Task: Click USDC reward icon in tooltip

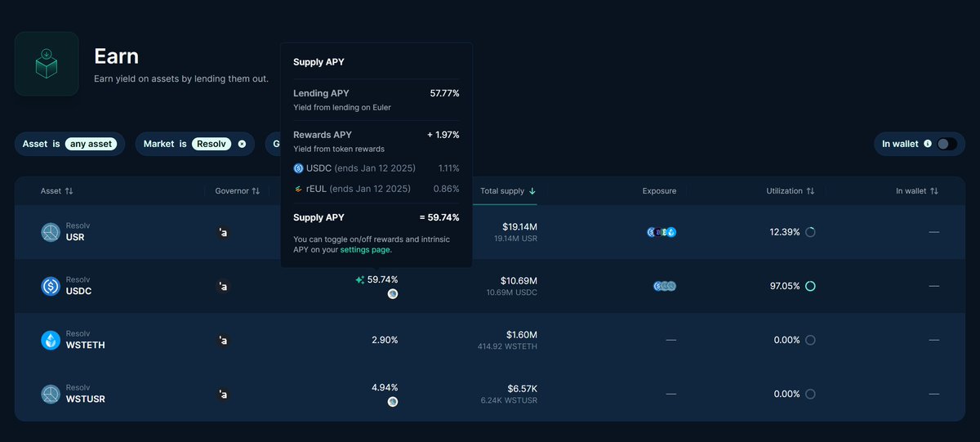Action: click(x=298, y=168)
